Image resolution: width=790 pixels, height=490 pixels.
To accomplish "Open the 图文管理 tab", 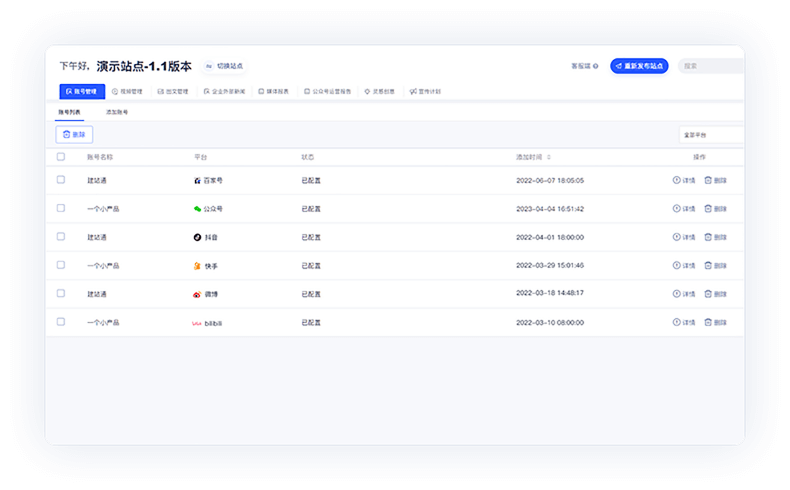I will click(x=173, y=92).
